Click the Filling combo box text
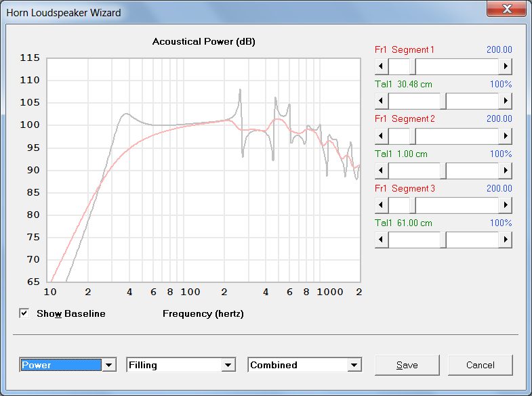This screenshot has height=396, width=532. (x=143, y=365)
